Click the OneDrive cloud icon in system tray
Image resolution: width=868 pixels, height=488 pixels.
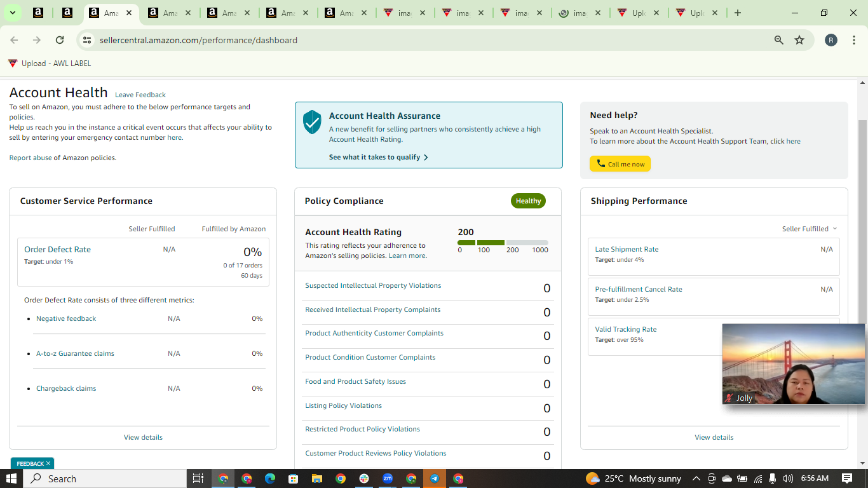point(727,478)
